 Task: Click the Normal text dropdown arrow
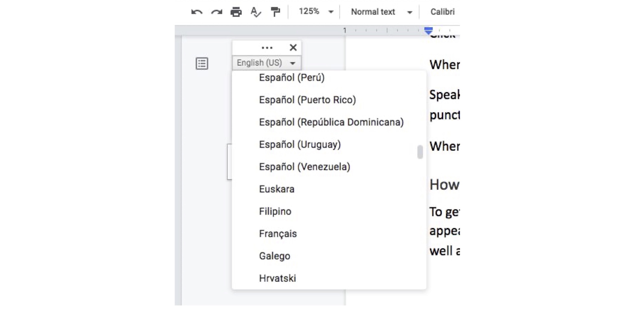[411, 12]
